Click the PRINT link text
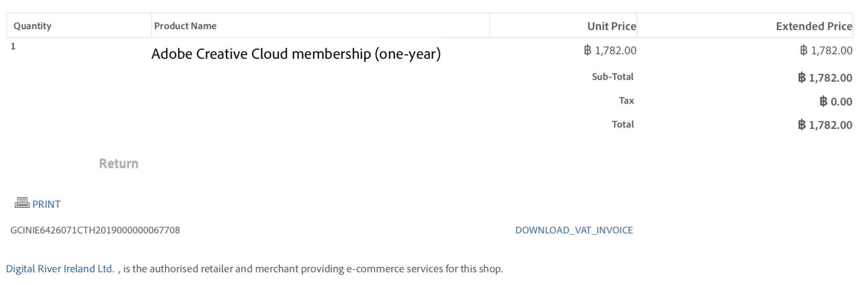The width and height of the screenshot is (868, 285). click(46, 204)
